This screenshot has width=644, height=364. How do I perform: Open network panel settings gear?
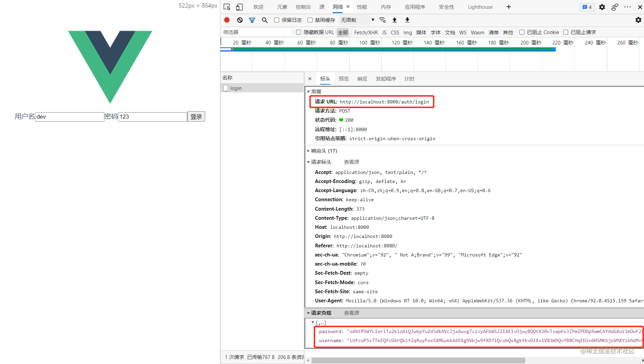[638, 20]
